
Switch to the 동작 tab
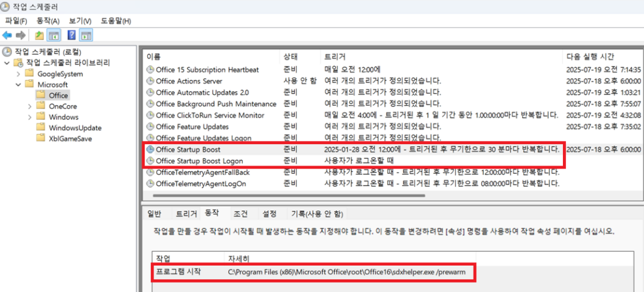coord(211,213)
